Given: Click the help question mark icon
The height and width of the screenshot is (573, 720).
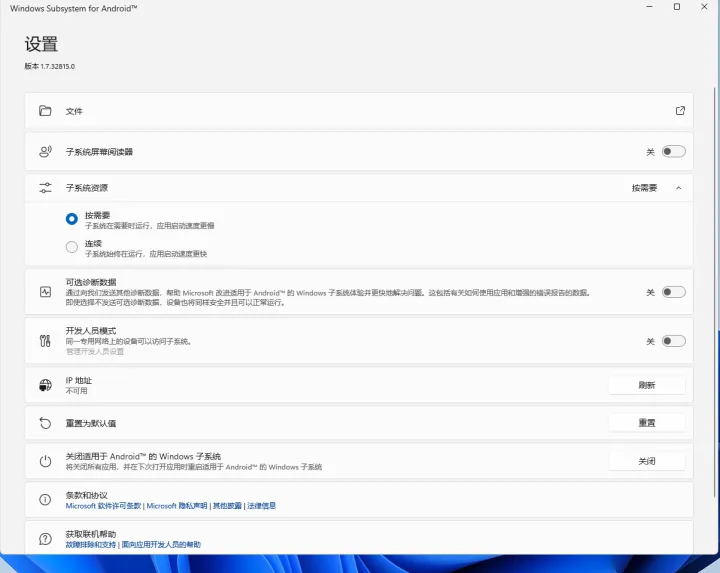Looking at the screenshot, I should (x=45, y=539).
